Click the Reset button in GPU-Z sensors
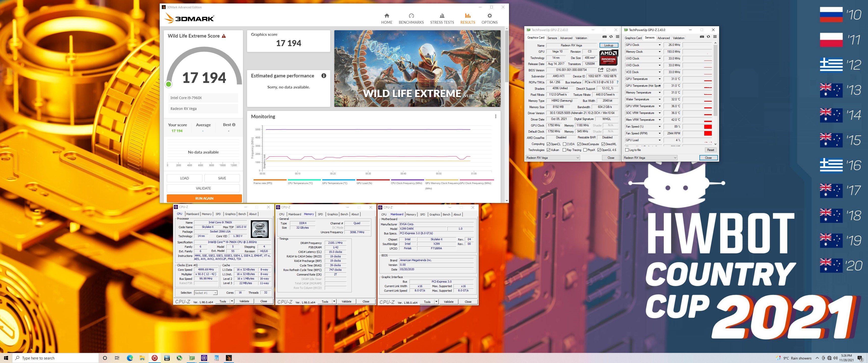Viewport: 868px width, 363px height. tap(710, 150)
